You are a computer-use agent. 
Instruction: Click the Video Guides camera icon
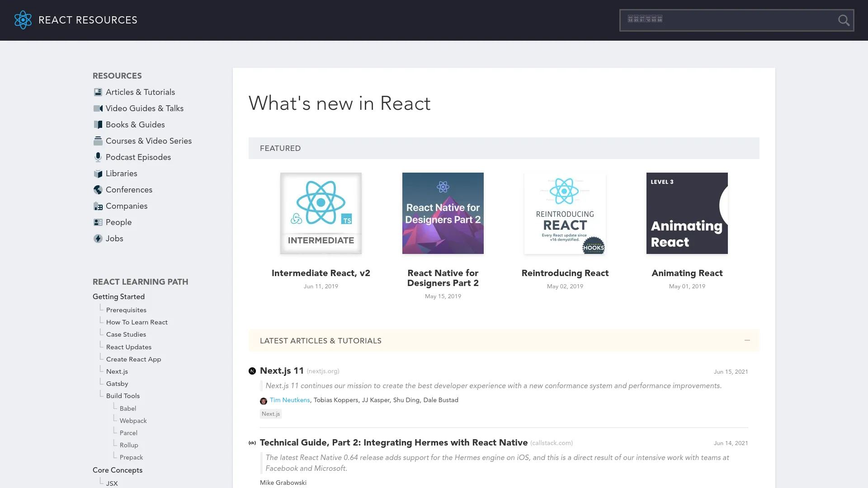[x=98, y=108]
